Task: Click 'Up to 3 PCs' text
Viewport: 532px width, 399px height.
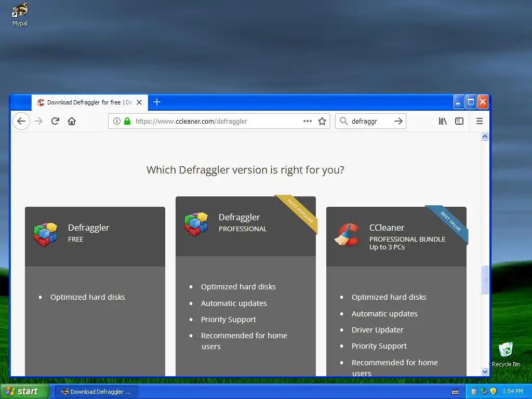Action: point(387,247)
